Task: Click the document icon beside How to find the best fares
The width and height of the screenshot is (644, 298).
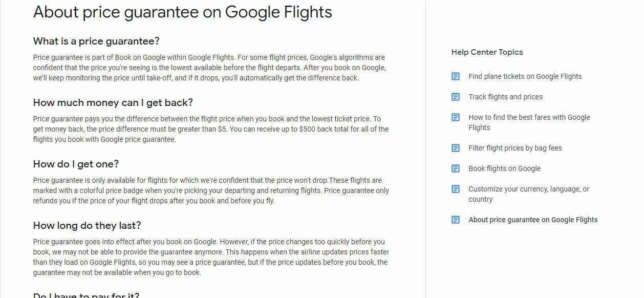Action: pyautogui.click(x=456, y=117)
